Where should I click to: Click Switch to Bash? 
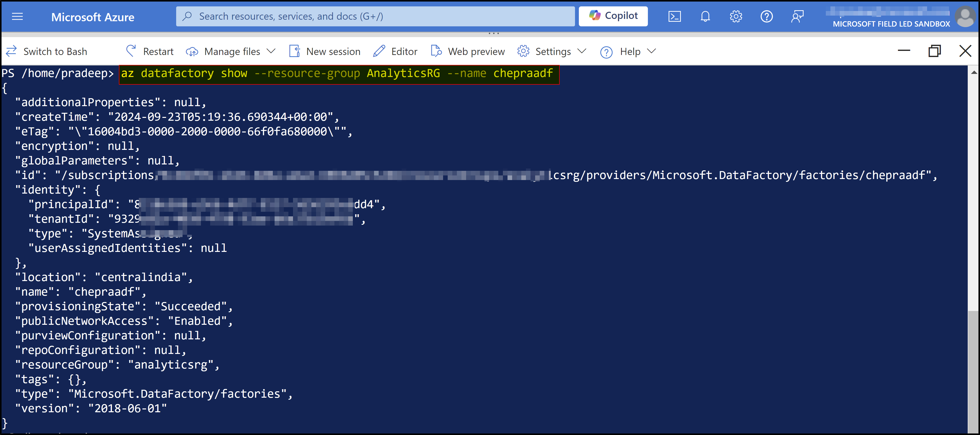(47, 51)
